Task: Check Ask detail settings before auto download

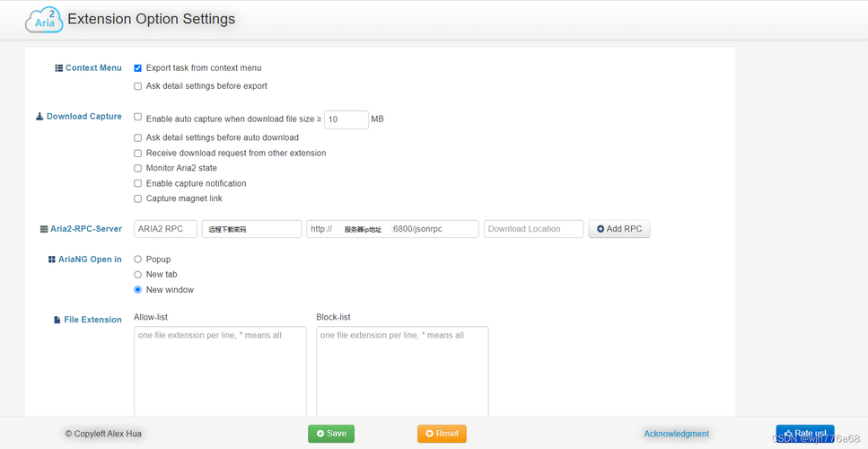Action: click(x=138, y=138)
